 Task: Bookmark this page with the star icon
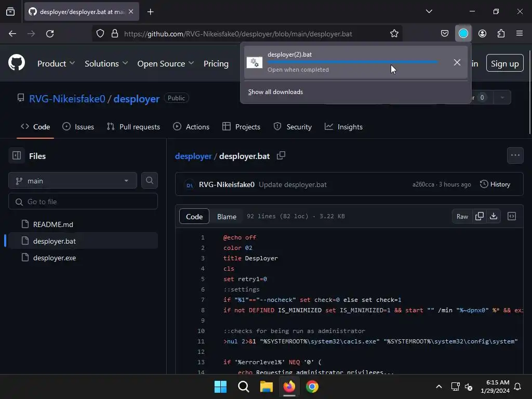click(394, 34)
